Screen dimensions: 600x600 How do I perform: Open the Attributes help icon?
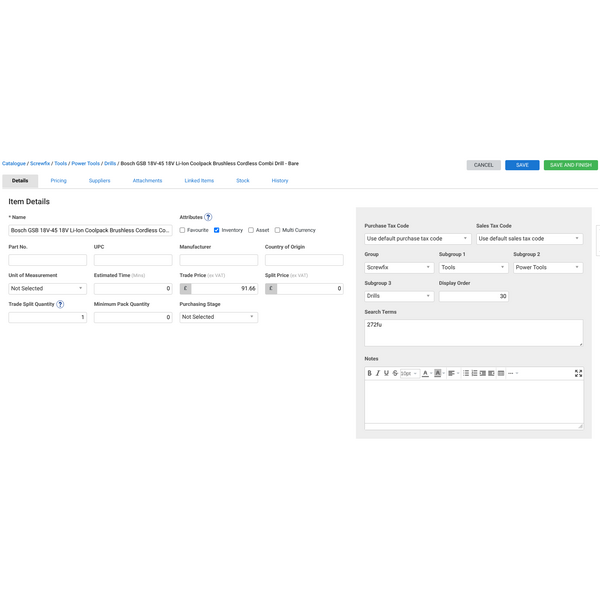click(x=208, y=217)
